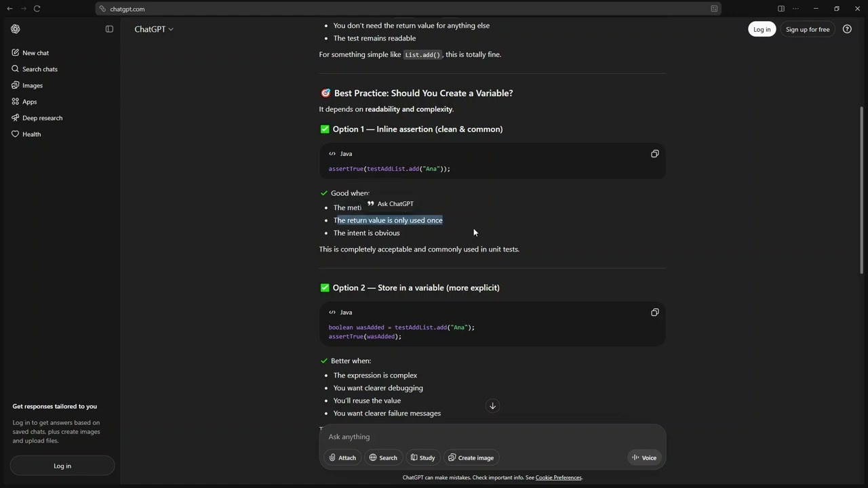Choose Create image in composer
The width and height of the screenshot is (868, 488).
click(x=471, y=457)
